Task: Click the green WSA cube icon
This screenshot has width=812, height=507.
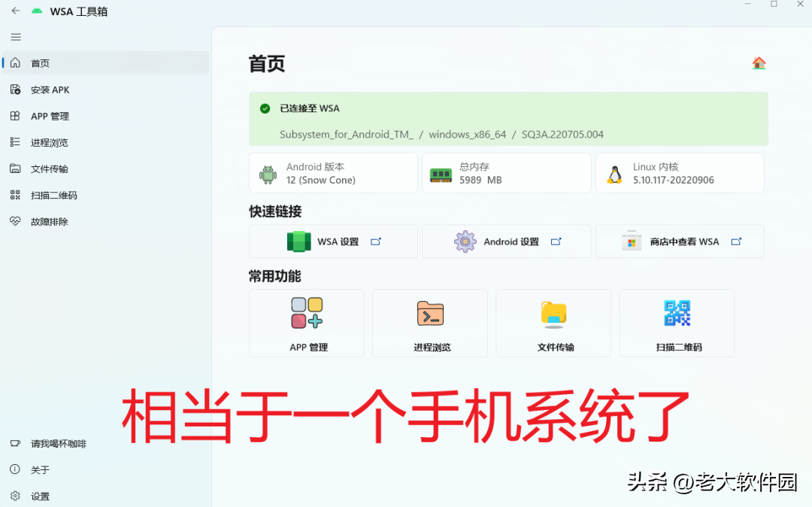Action: pos(298,241)
